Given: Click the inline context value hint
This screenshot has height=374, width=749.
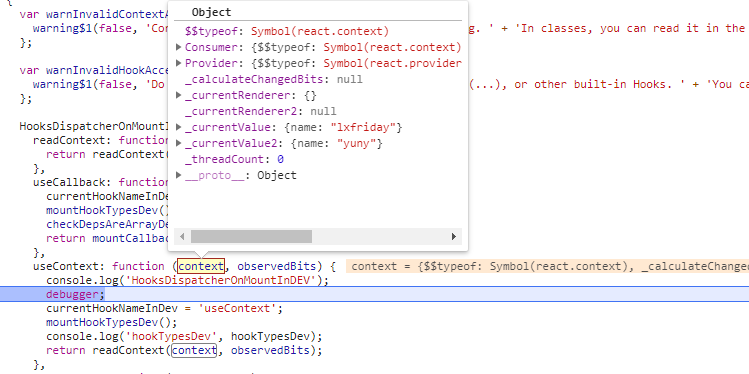Looking at the screenshot, I should pyautogui.click(x=547, y=266).
